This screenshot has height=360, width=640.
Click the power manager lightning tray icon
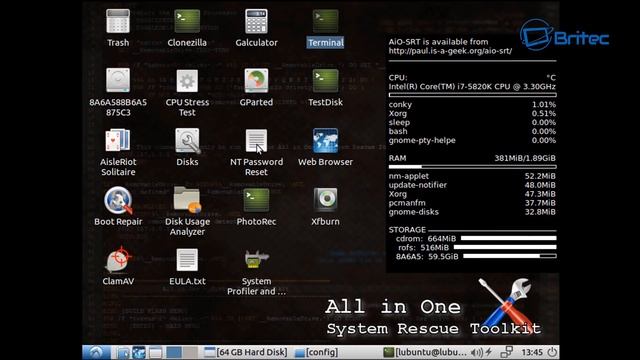point(489,352)
